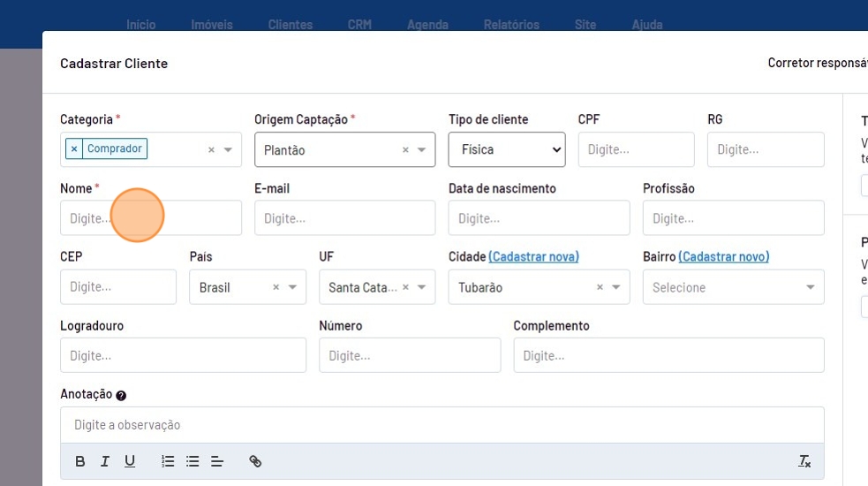Open the Tipo de cliente select box
This screenshot has height=486, width=868.
coord(507,150)
